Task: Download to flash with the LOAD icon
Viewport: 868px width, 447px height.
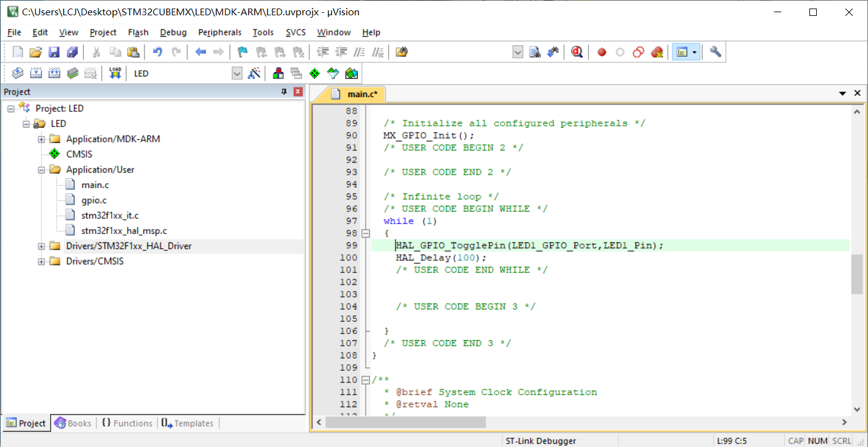Action: 115,73
